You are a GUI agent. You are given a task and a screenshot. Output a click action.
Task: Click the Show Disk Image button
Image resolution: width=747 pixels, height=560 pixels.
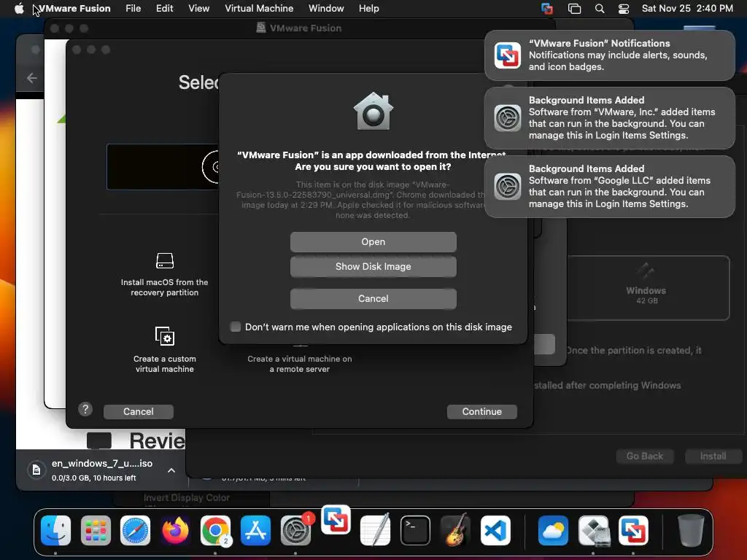click(373, 267)
